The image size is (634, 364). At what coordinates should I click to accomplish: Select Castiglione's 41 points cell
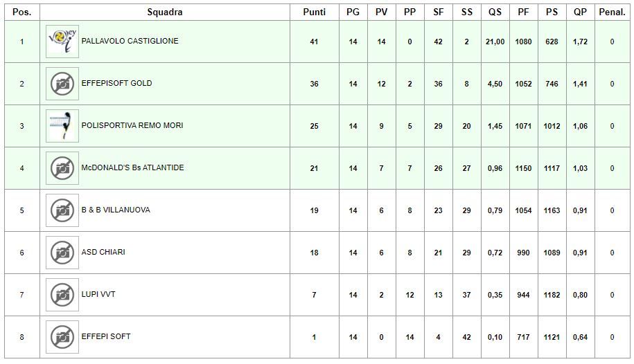coord(314,42)
